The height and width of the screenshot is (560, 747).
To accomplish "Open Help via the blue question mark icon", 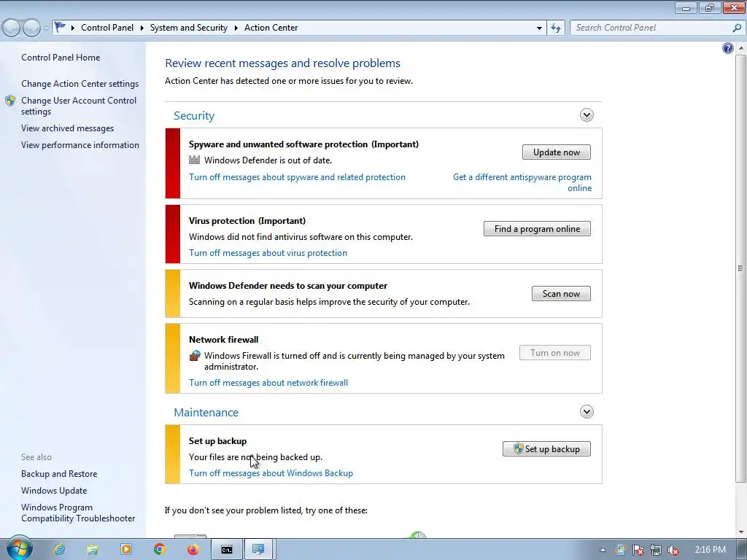I will 727,48.
